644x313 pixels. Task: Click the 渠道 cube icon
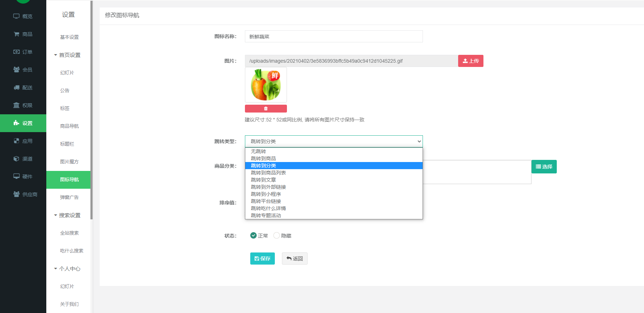coord(16,158)
